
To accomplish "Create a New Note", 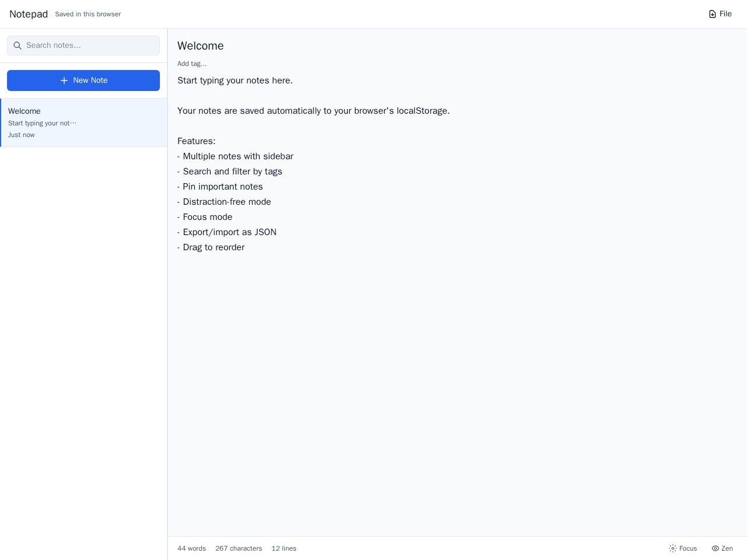I will [x=83, y=80].
